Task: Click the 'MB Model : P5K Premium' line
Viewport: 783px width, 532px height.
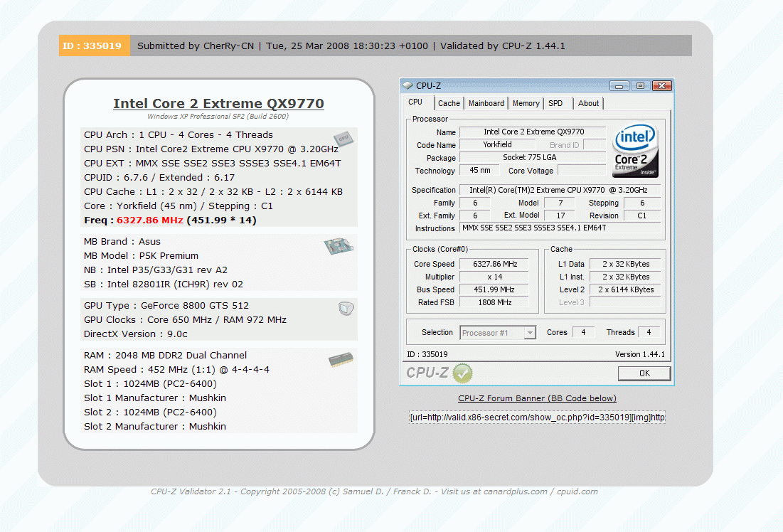Action: [x=142, y=256]
